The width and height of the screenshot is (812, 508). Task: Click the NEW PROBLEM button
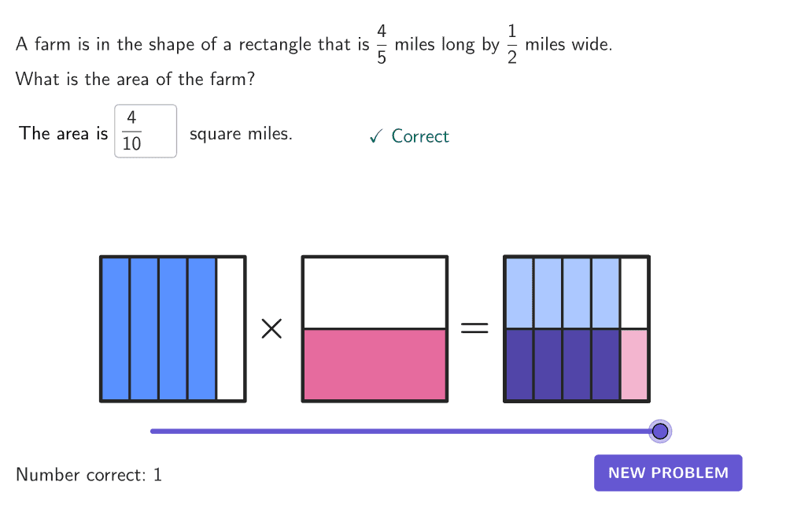668,473
